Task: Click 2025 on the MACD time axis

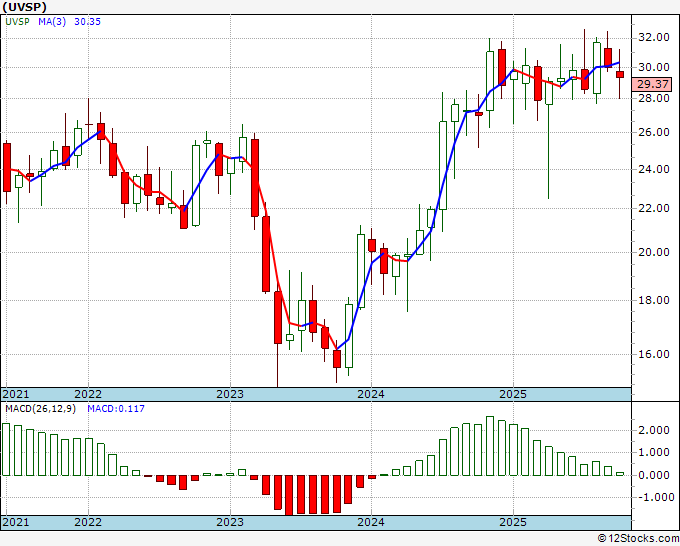Action: click(x=513, y=522)
